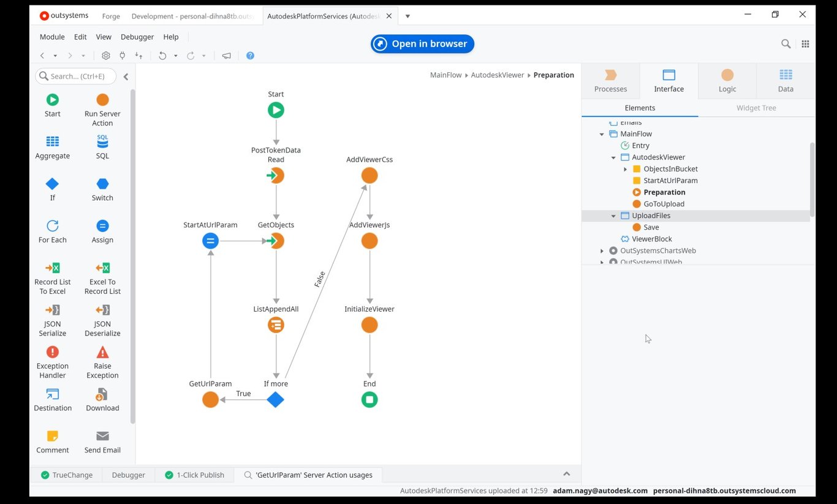Pick the If tool from the toolbox
837x504 pixels.
click(x=52, y=189)
